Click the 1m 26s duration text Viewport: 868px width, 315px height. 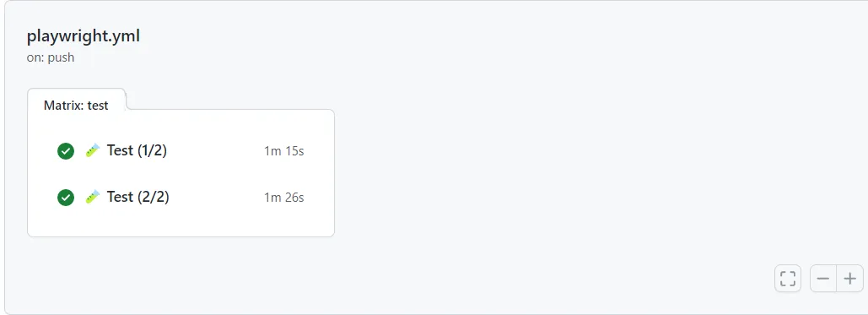(284, 198)
